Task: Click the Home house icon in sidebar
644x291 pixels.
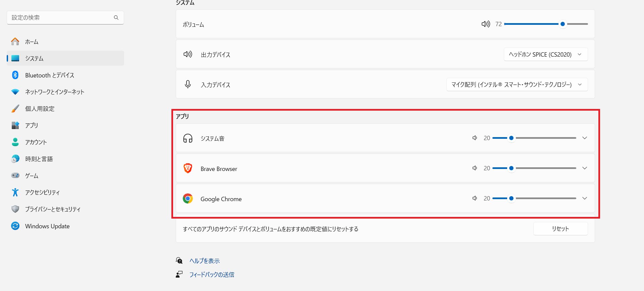Action: click(x=15, y=42)
